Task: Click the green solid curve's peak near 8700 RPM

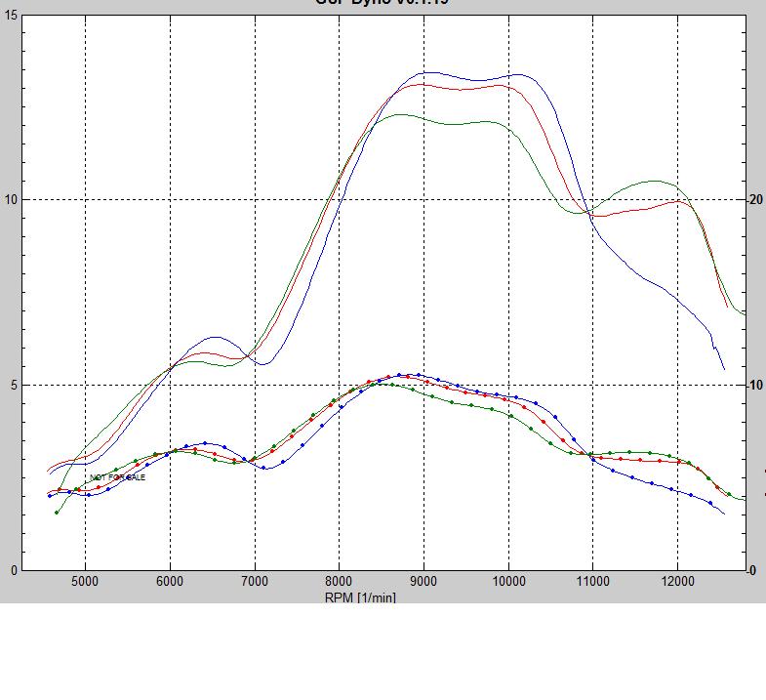Action: point(402,114)
